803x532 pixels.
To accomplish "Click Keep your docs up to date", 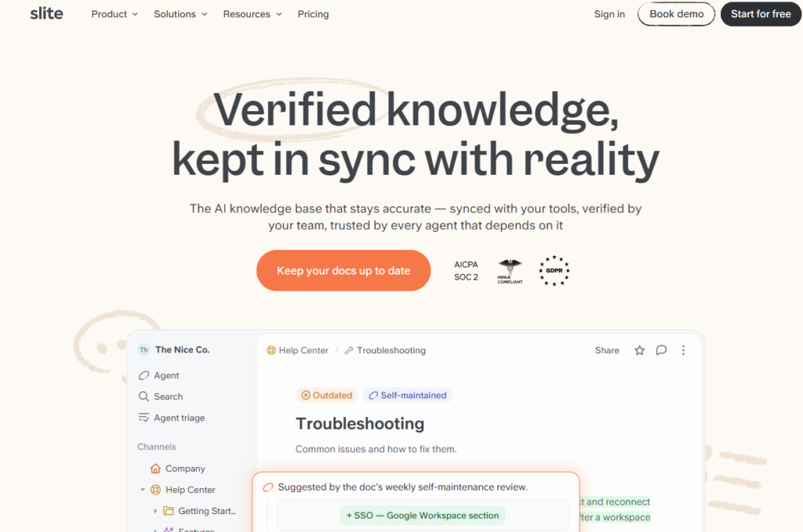I will pyautogui.click(x=343, y=270).
